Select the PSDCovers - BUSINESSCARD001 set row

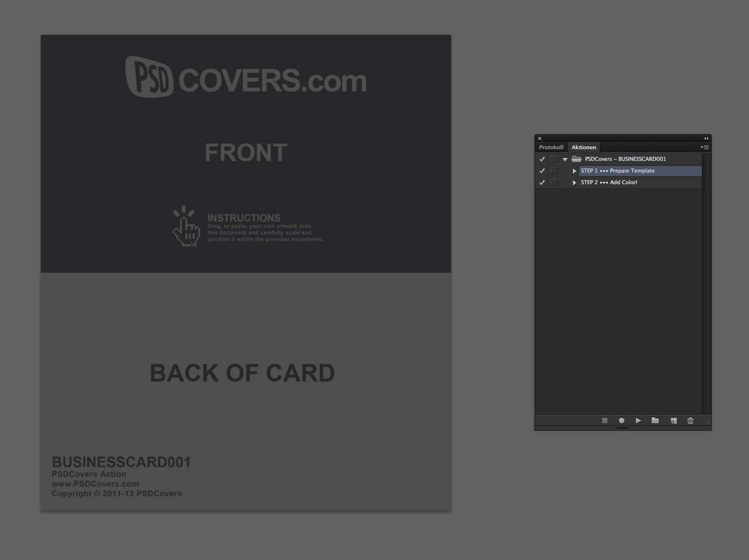625,159
